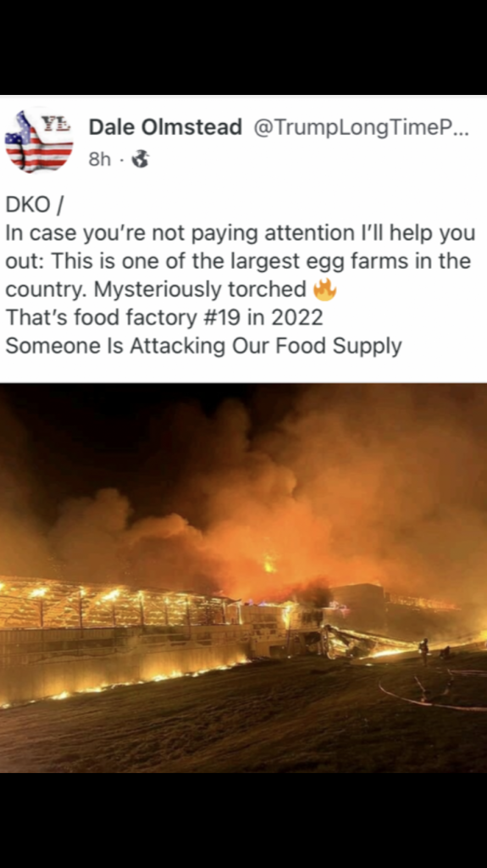Open the "8h" post timestamp
487x868 pixels.
(x=99, y=159)
